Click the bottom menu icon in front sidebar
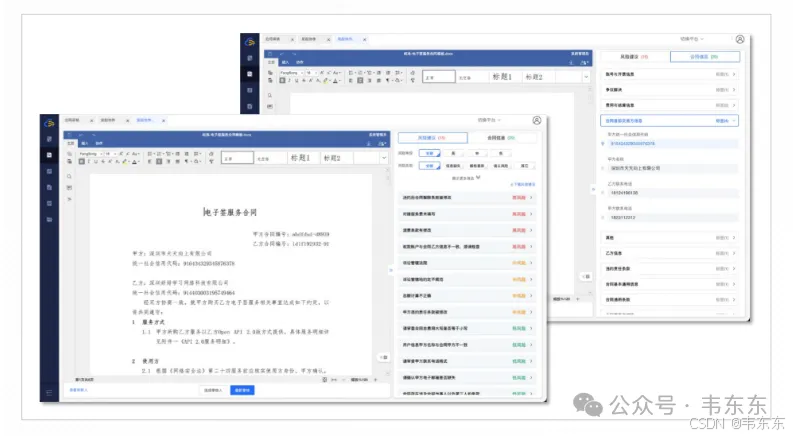 [49, 392]
